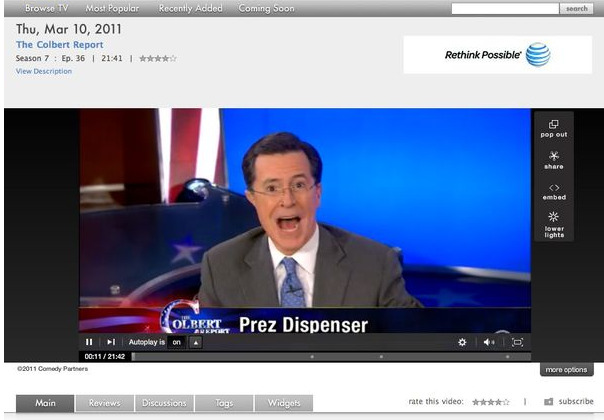Image resolution: width=604 pixels, height=420 pixels.
Task: Click the search button
Action: pyautogui.click(x=576, y=8)
